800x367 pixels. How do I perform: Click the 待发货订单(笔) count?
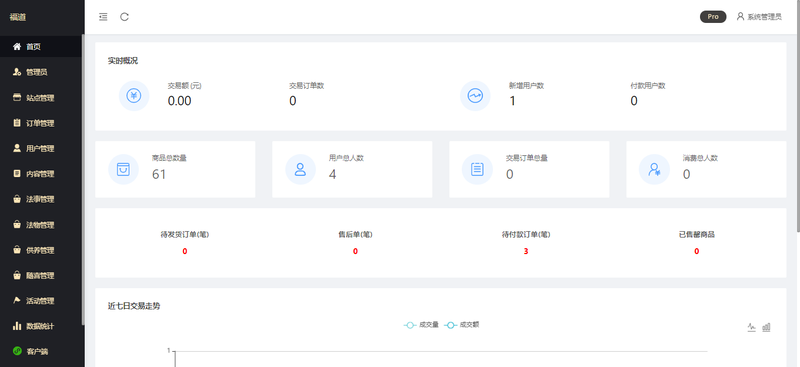click(x=185, y=251)
